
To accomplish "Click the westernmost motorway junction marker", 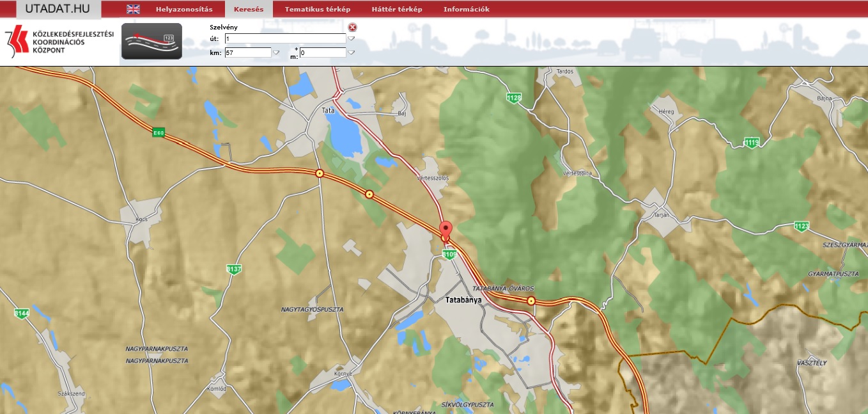I will click(x=320, y=173).
